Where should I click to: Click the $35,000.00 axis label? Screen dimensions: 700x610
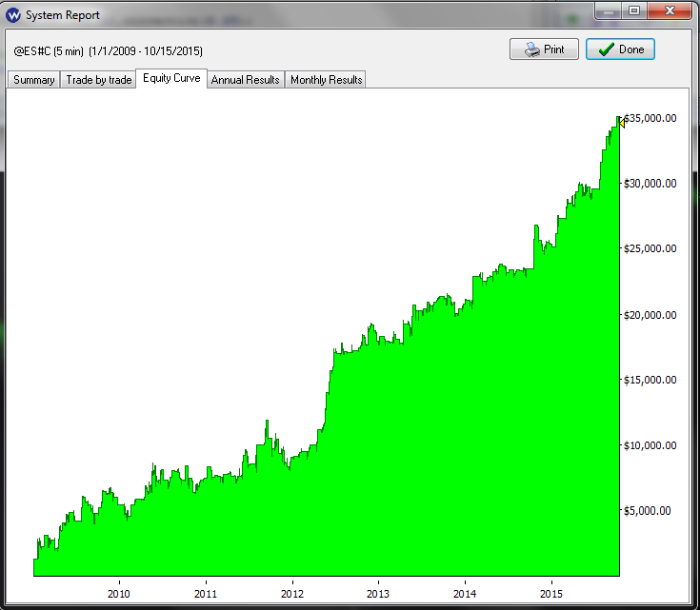pos(650,118)
